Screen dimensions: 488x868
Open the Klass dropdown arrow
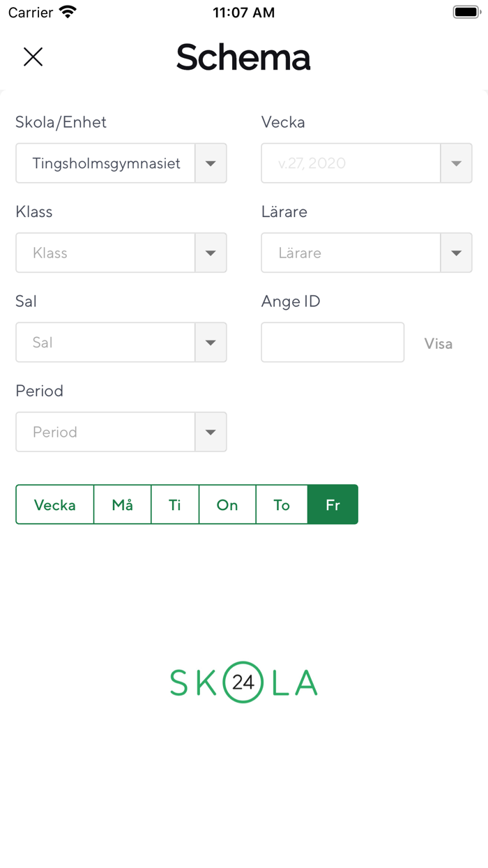coord(211,253)
